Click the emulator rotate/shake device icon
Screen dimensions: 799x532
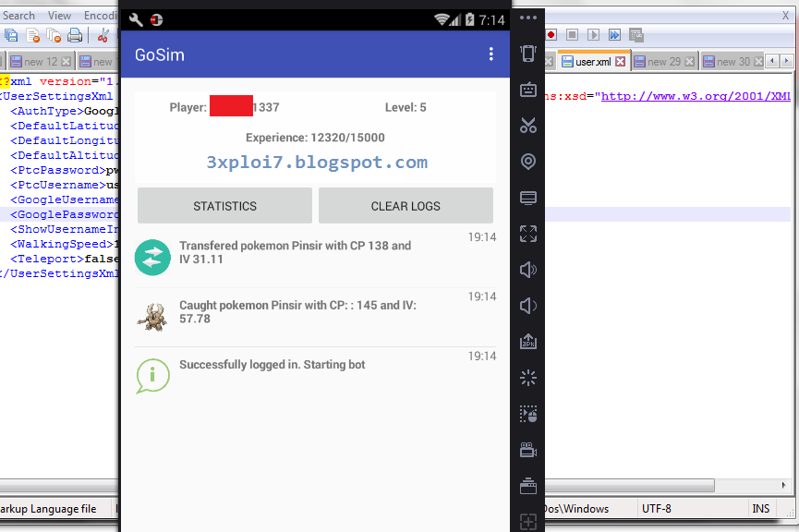[528, 54]
